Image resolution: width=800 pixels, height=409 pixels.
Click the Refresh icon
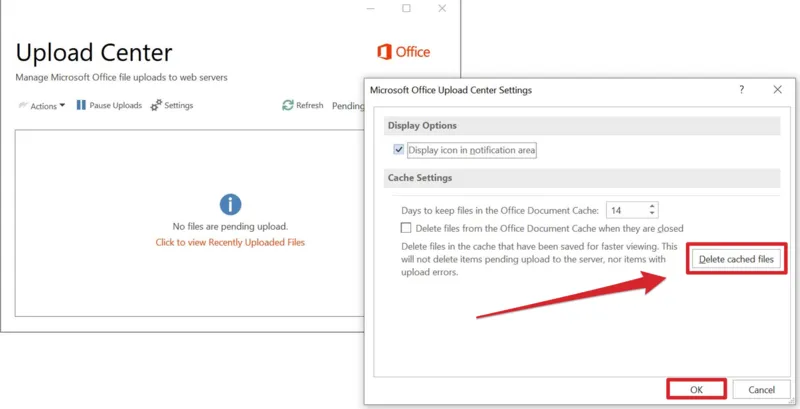[288, 105]
